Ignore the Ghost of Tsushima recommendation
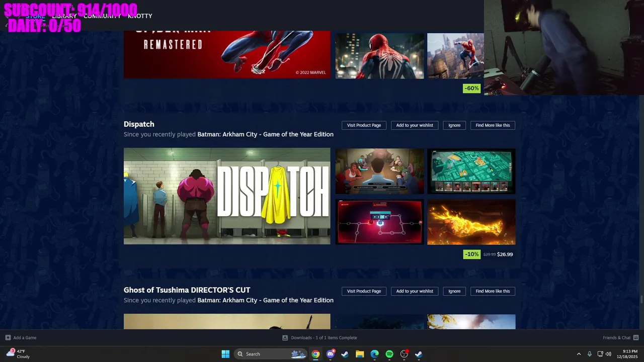 (x=454, y=291)
